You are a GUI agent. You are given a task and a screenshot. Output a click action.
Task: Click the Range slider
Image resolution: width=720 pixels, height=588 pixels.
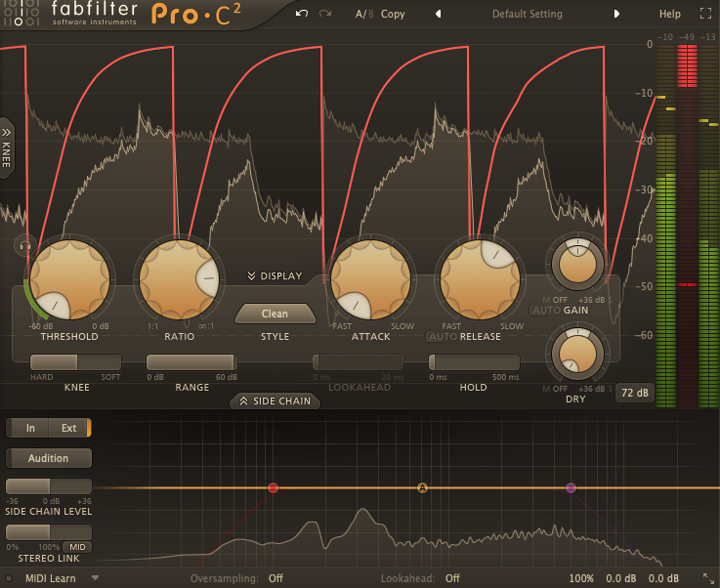click(191, 362)
